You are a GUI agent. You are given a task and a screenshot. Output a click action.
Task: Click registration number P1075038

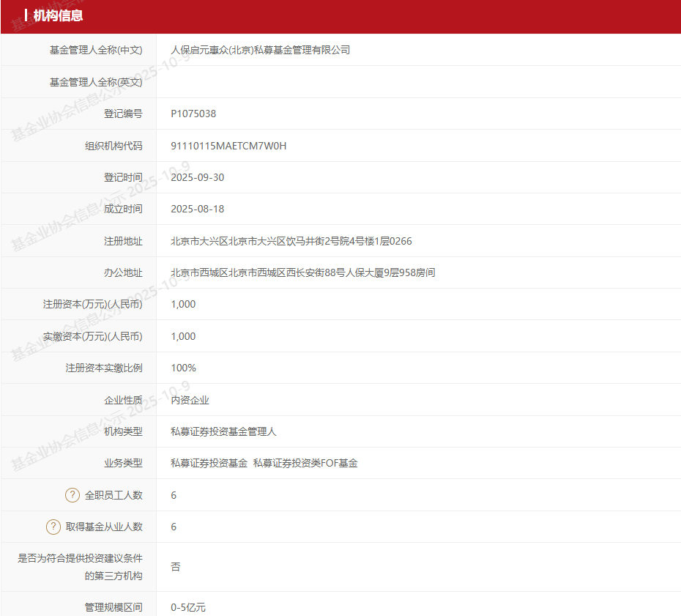[x=193, y=114]
